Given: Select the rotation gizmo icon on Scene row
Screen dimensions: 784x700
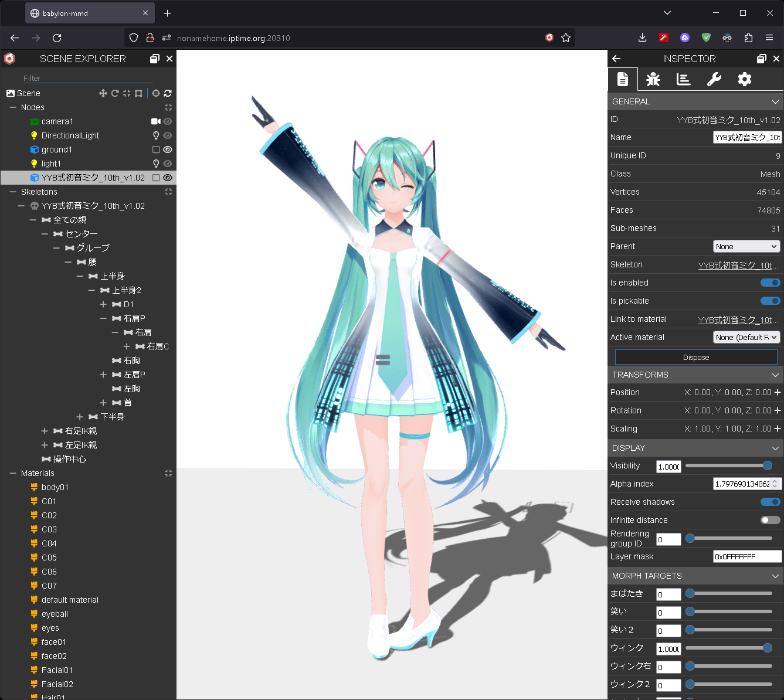Looking at the screenshot, I should [x=115, y=93].
